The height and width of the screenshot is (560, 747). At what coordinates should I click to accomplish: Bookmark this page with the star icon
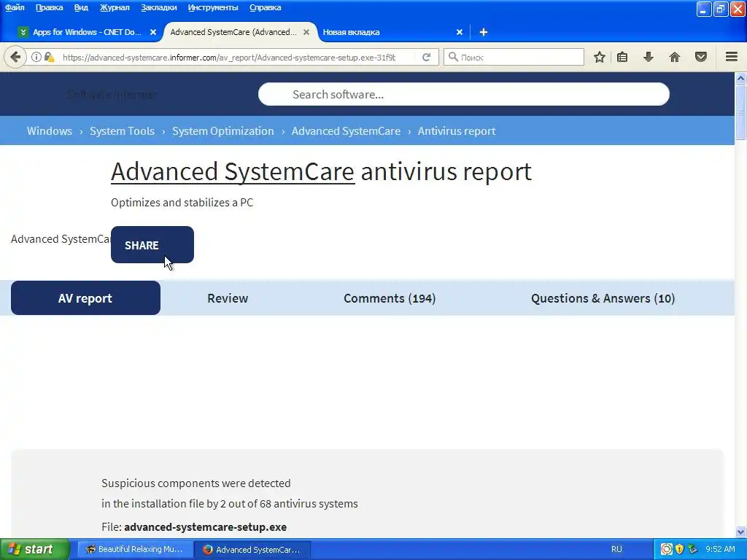[600, 57]
